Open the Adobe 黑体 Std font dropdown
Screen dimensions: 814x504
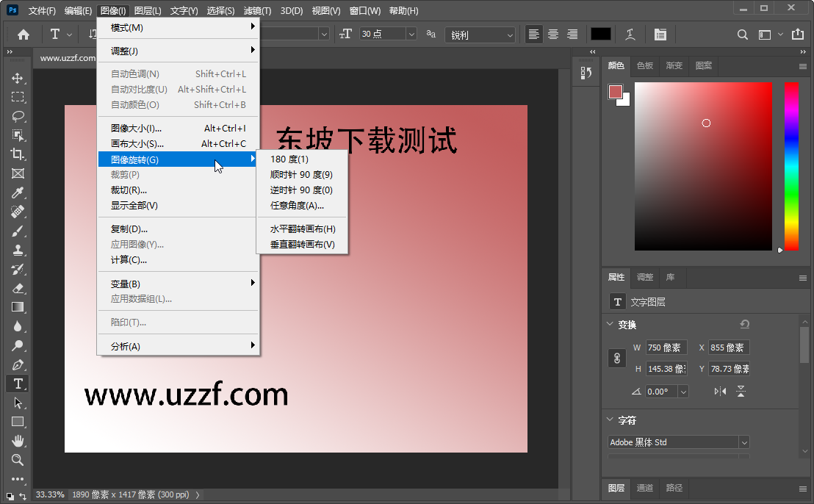[744, 442]
